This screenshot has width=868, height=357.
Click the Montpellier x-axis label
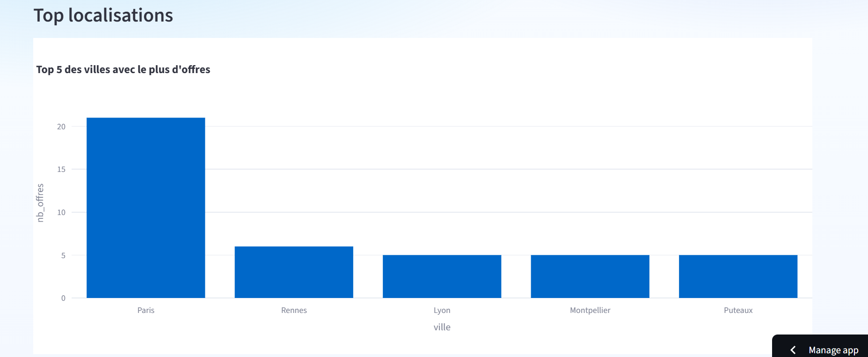[590, 310]
